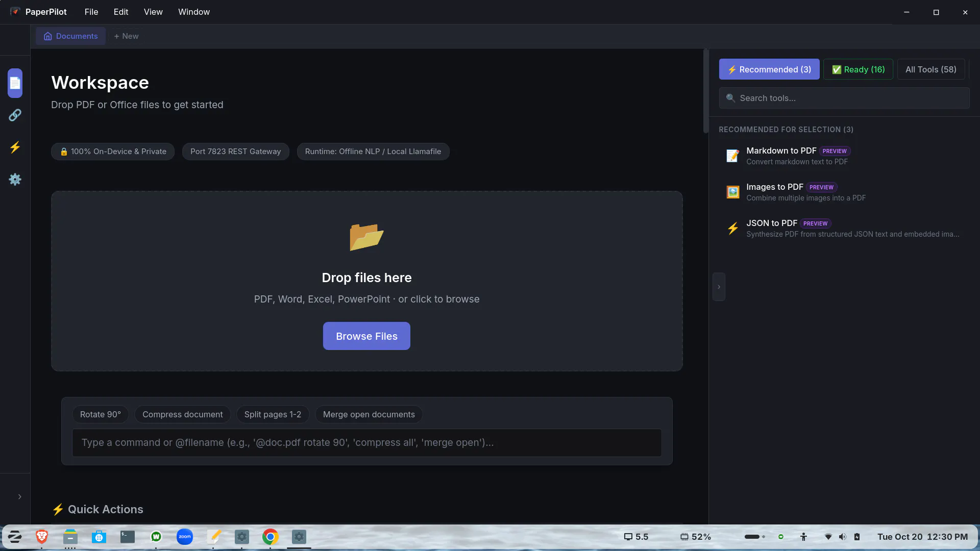The height and width of the screenshot is (551, 980).
Task: Click the accessibility icon in system tray
Action: pos(803,537)
